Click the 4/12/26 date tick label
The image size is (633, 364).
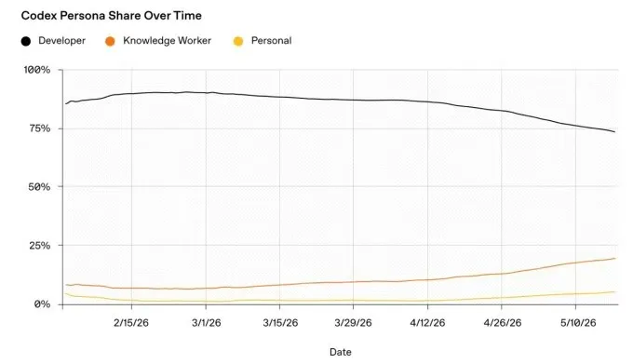tap(428, 323)
